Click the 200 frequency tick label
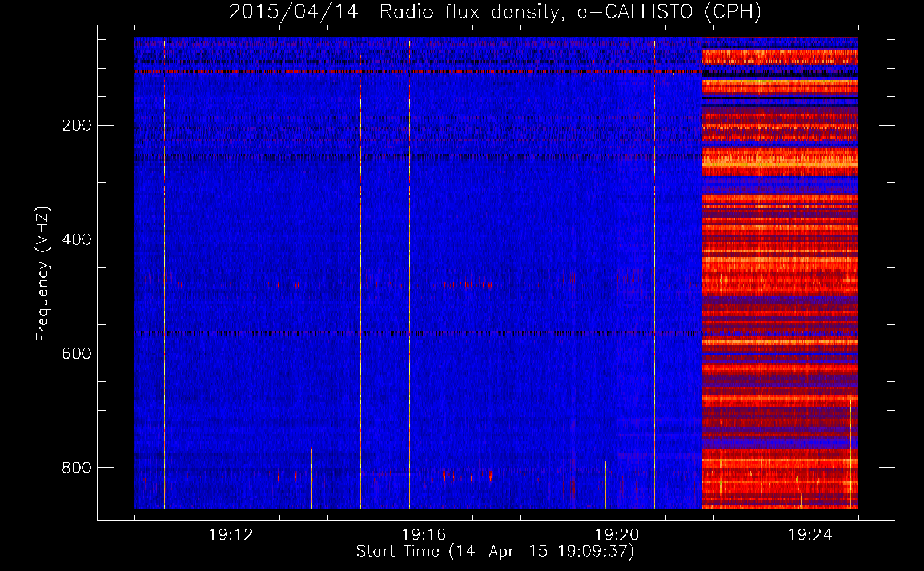 click(x=77, y=125)
